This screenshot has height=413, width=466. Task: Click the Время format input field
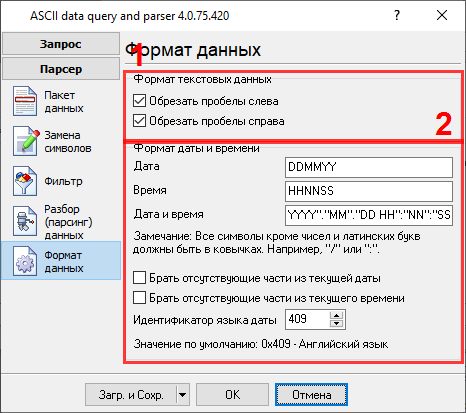click(x=369, y=191)
